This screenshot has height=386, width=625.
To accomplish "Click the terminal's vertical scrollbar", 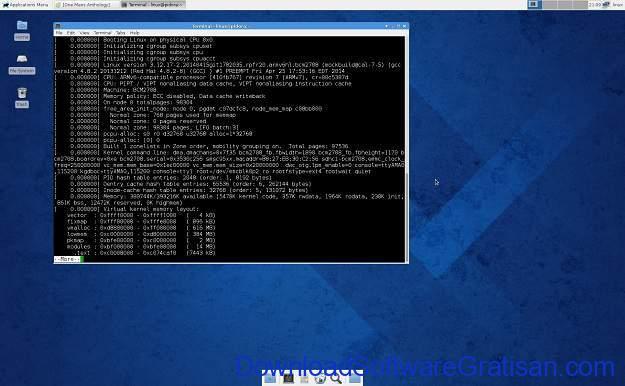I will point(407,149).
